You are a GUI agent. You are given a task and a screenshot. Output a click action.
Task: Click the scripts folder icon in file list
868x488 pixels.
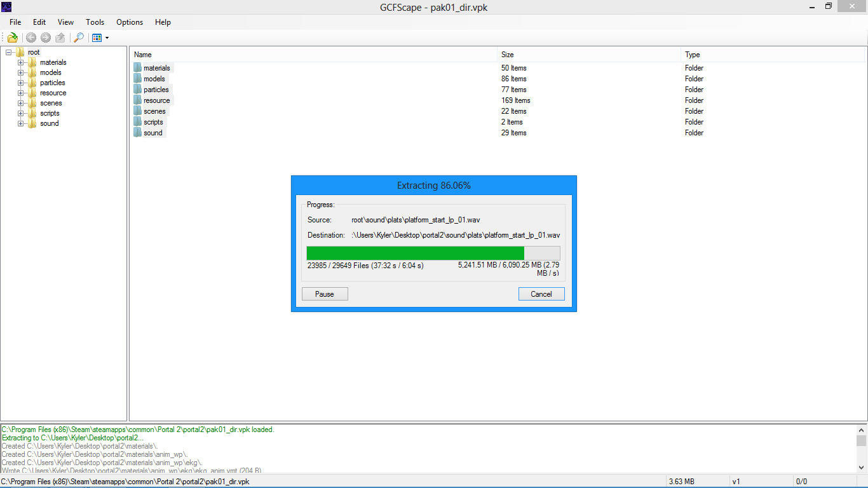pos(138,122)
